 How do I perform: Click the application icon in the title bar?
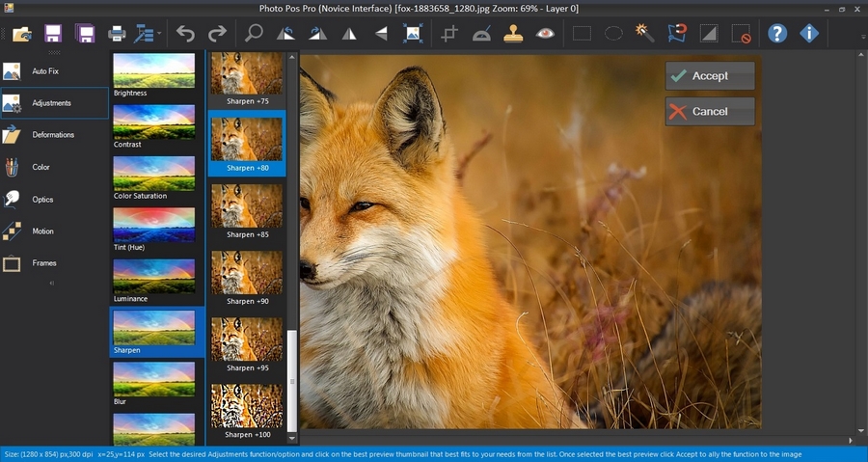(x=8, y=8)
